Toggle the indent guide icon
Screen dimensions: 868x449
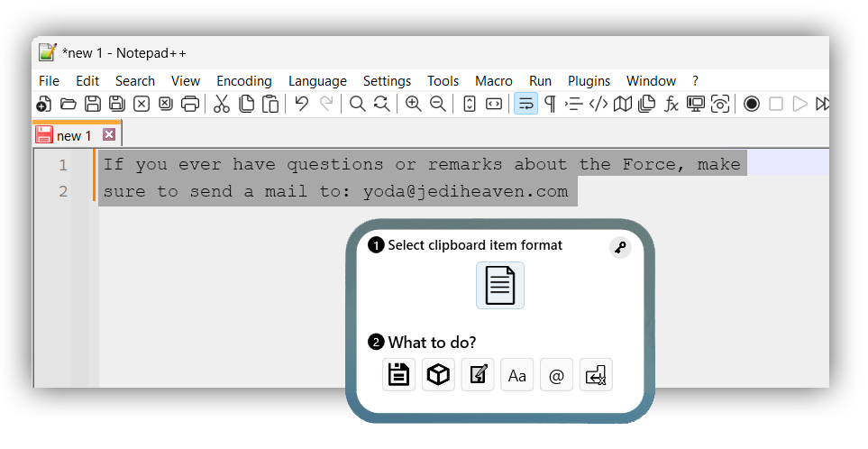573,104
